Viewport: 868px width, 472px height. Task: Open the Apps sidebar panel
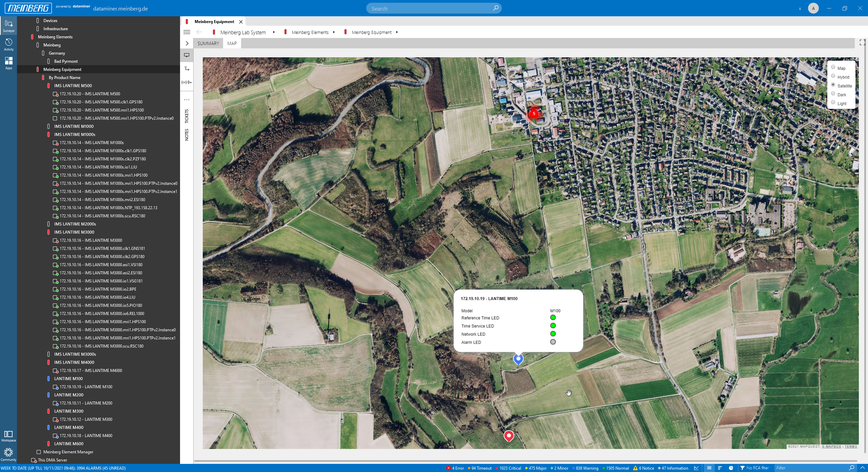pyautogui.click(x=8, y=63)
